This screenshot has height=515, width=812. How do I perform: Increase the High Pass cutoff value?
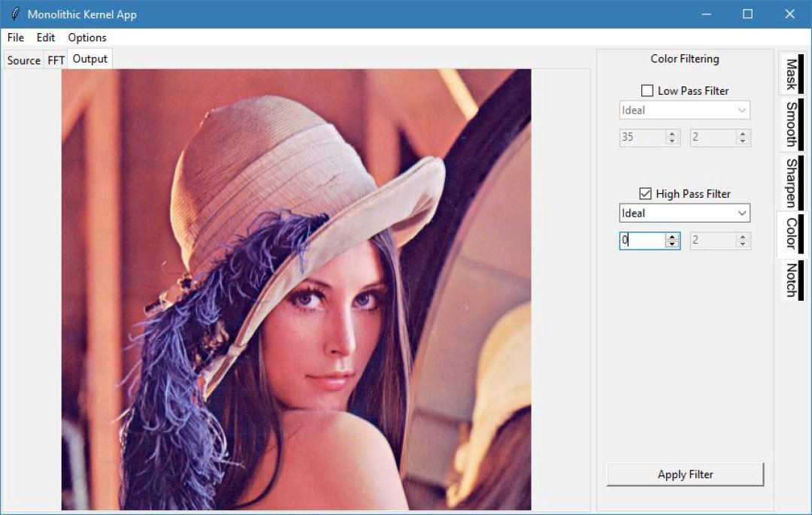(672, 237)
